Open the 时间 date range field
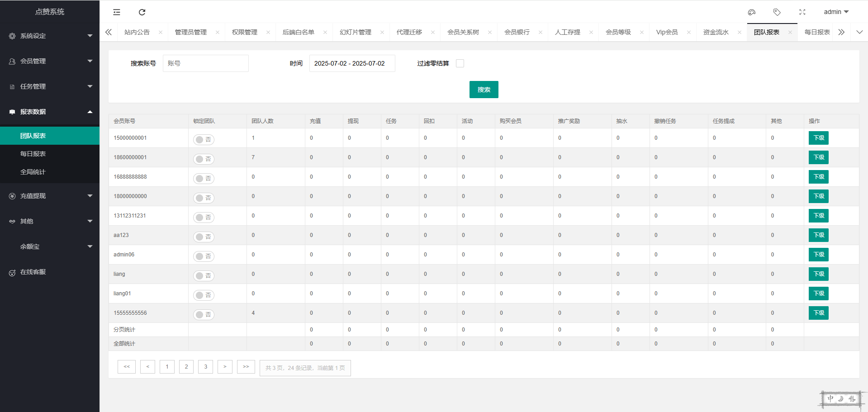This screenshot has height=412, width=868. 352,63
